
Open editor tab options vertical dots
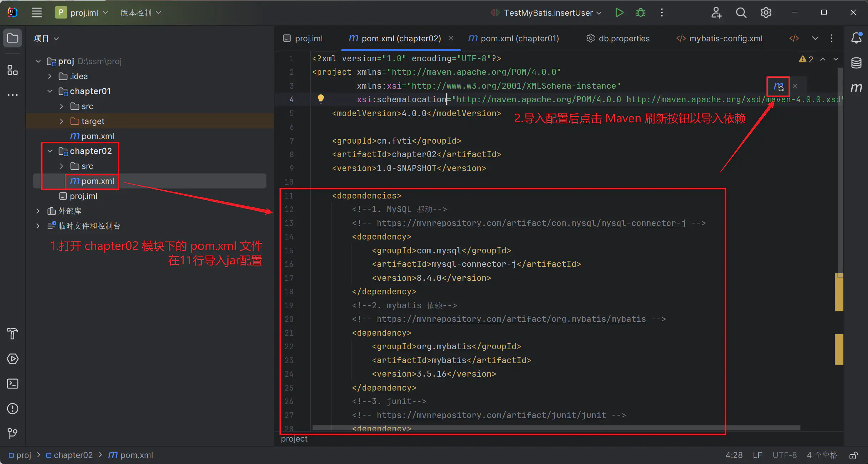click(x=832, y=38)
